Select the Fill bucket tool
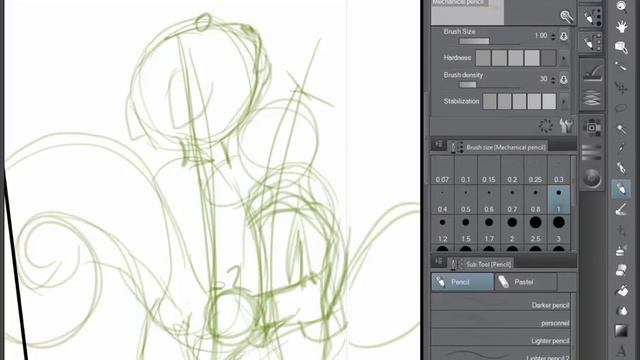This screenshot has height=360, width=640. [x=621, y=291]
